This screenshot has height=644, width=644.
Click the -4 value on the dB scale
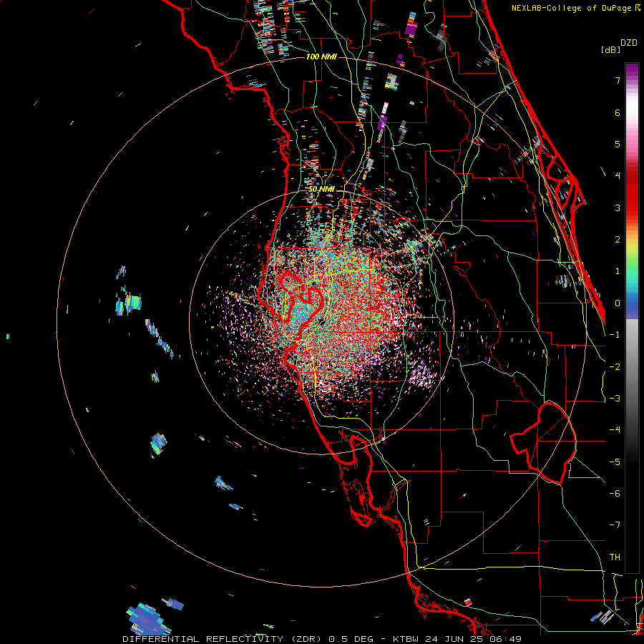point(615,430)
